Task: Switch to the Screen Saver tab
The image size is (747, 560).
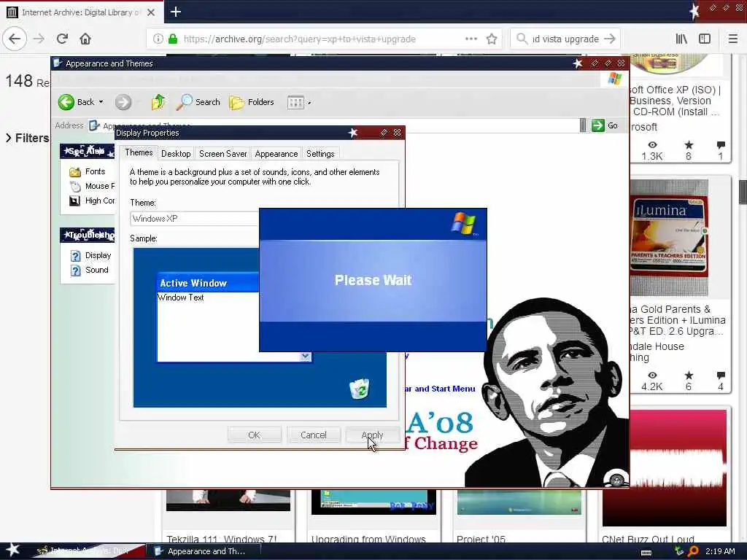Action: tap(222, 154)
